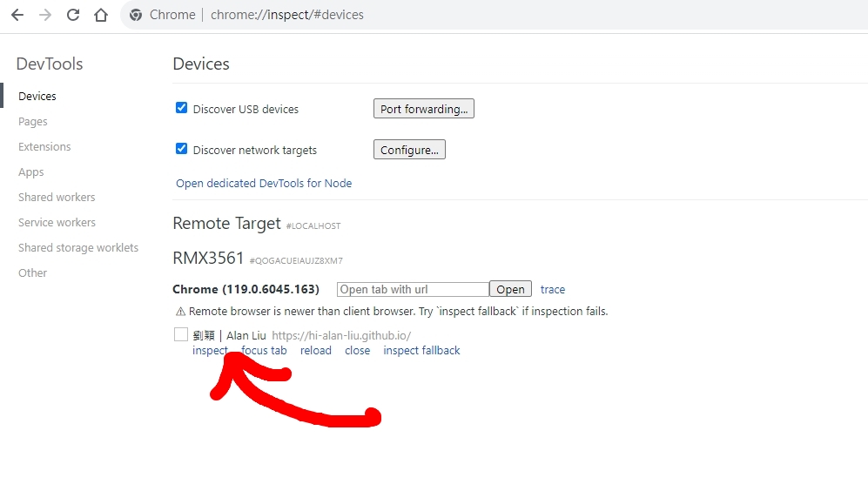Click the RMX3561 device name

tap(208, 258)
